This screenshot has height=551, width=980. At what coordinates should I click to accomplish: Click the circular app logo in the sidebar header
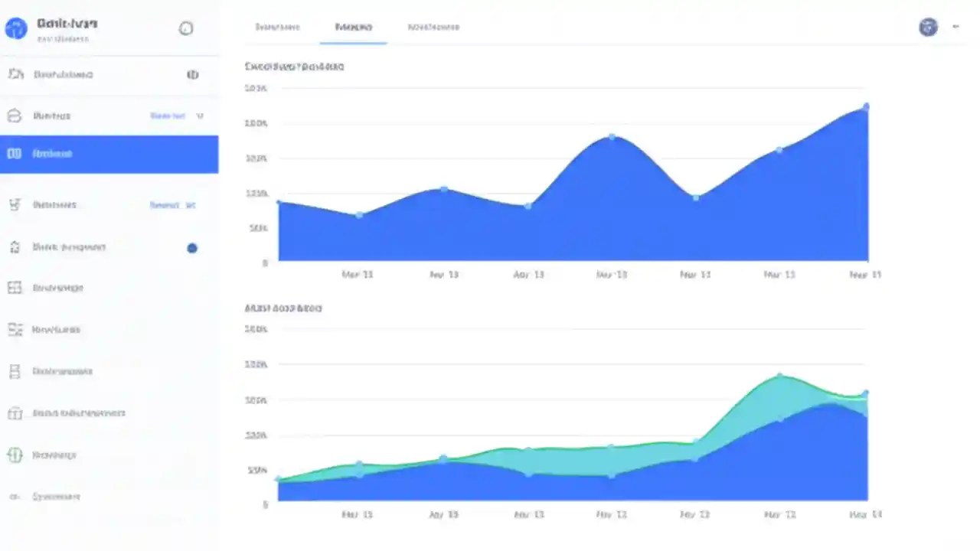click(15, 28)
